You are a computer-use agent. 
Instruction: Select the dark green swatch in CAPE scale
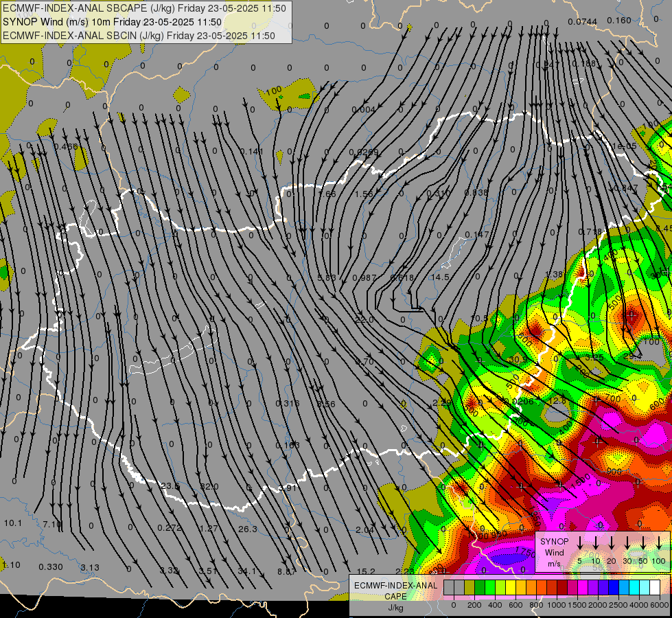pyautogui.click(x=480, y=587)
